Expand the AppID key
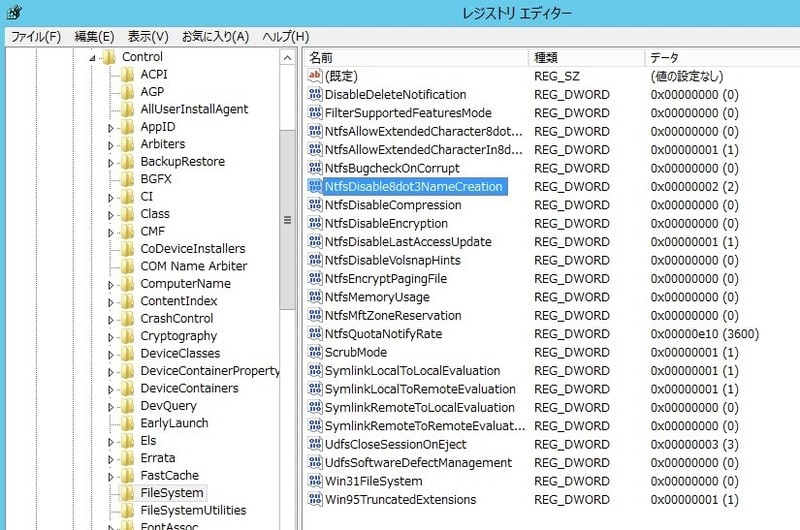 click(111, 128)
